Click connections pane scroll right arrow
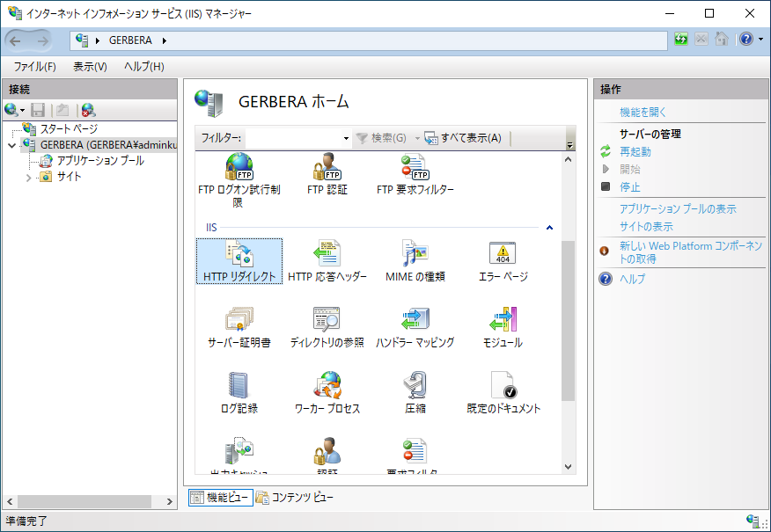 [170, 501]
